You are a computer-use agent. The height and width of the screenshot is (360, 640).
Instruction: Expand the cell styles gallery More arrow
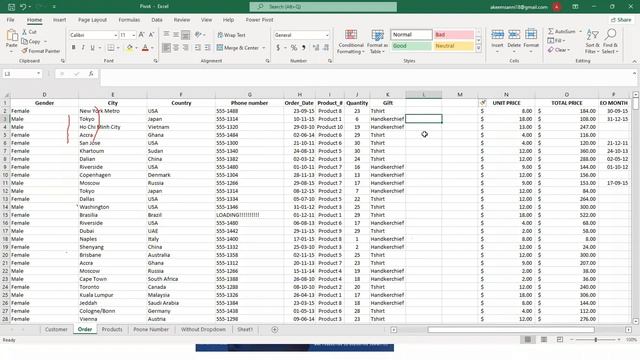pos(478,49)
